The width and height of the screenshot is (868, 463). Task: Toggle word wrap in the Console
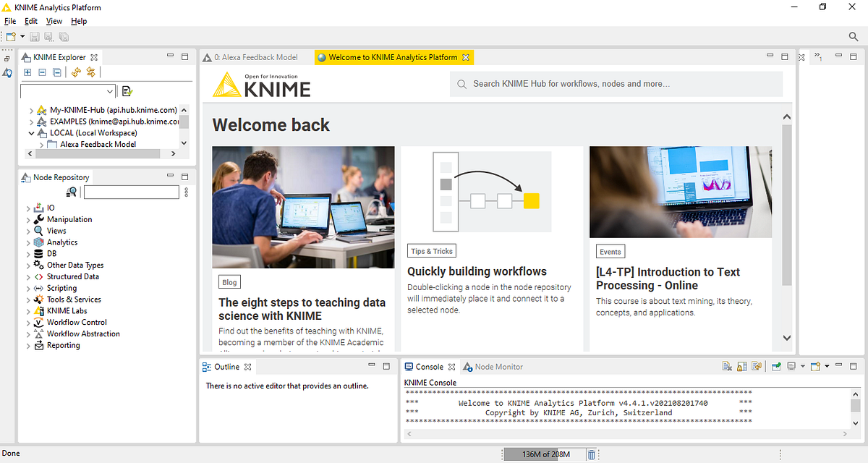[x=757, y=366]
